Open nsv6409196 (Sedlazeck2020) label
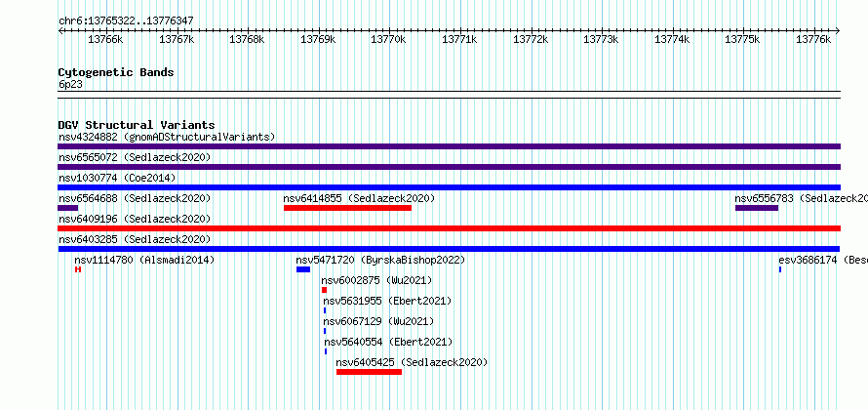The width and height of the screenshot is (868, 410). 135,219
